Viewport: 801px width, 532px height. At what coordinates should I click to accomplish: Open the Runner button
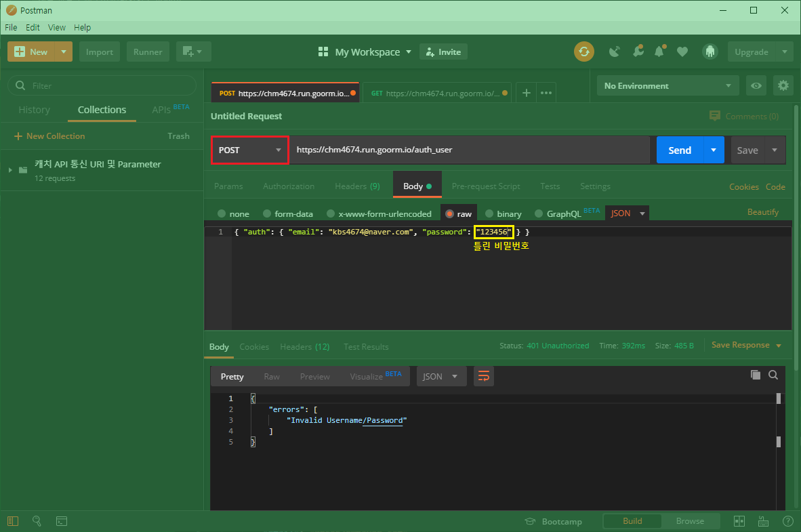148,52
